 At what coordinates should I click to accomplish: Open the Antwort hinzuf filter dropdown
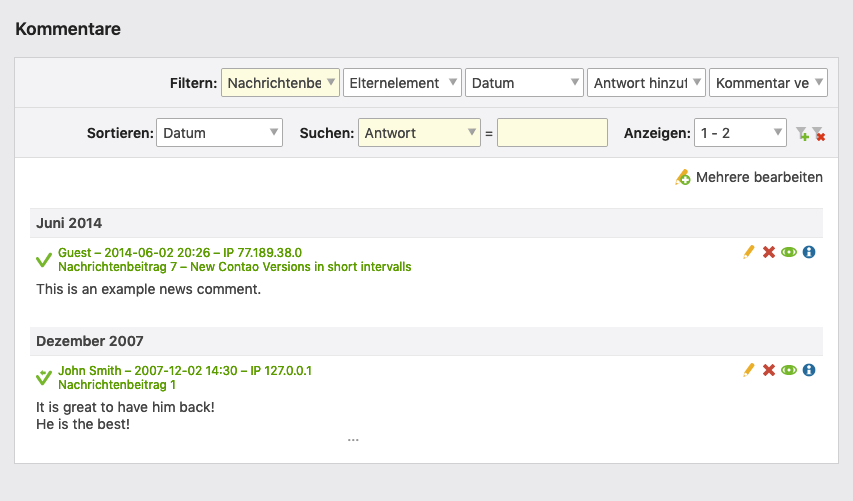(x=646, y=83)
